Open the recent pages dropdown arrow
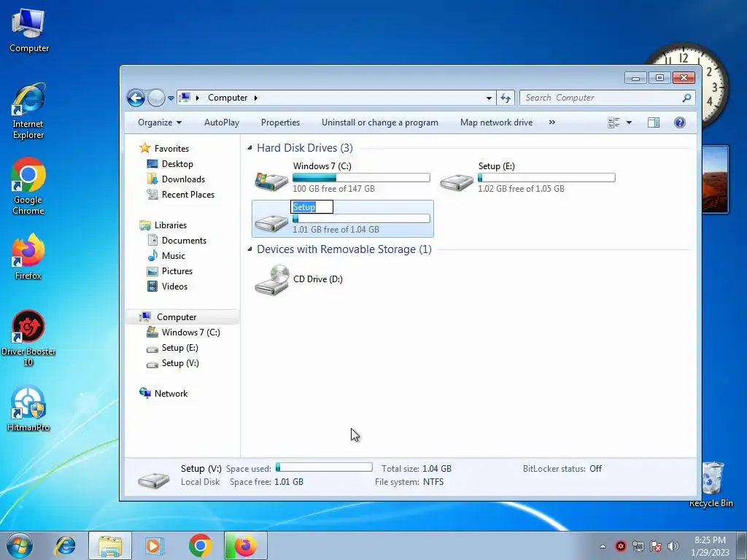Screen dimensions: 747x560 click(171, 98)
